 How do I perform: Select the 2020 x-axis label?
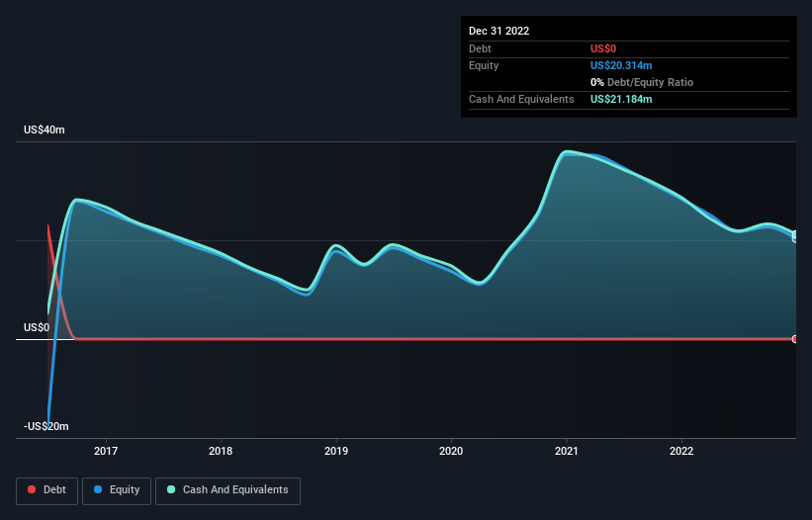[451, 451]
